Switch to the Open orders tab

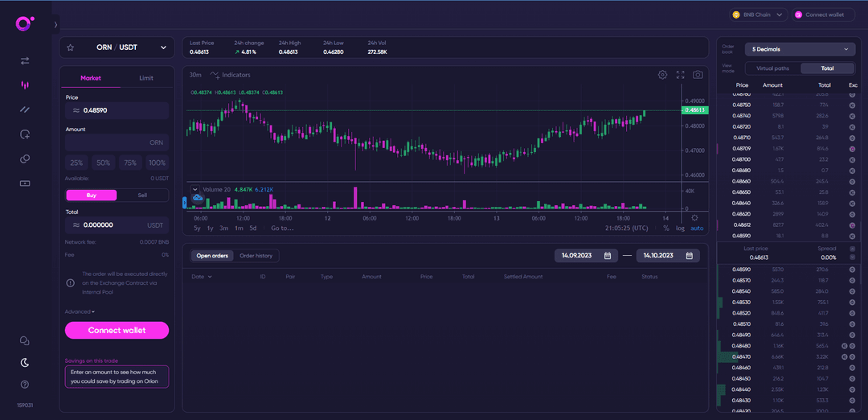tap(212, 255)
